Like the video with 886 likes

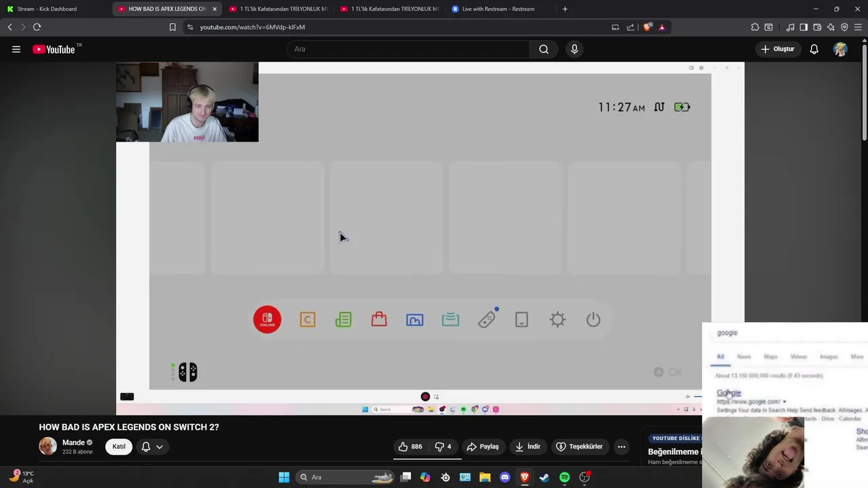(410, 447)
